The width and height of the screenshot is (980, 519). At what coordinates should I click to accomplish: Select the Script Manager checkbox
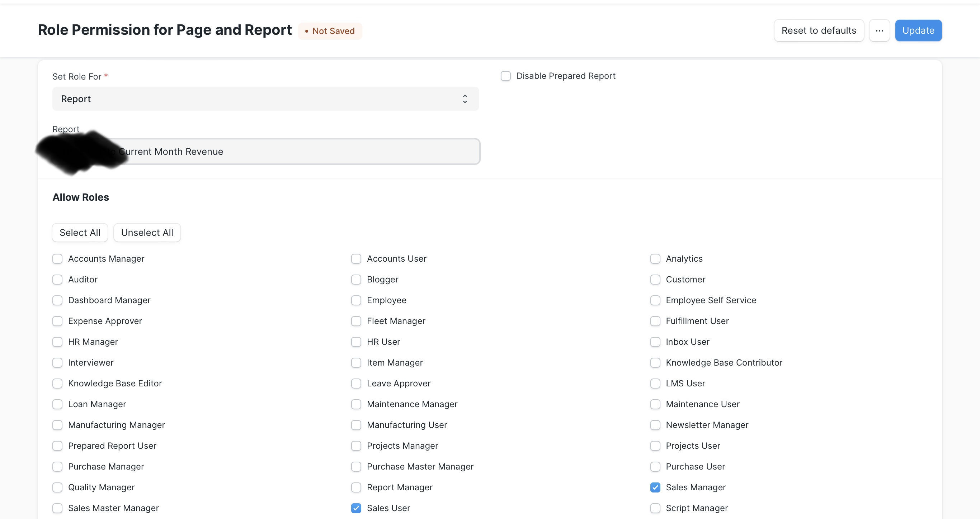[655, 508]
